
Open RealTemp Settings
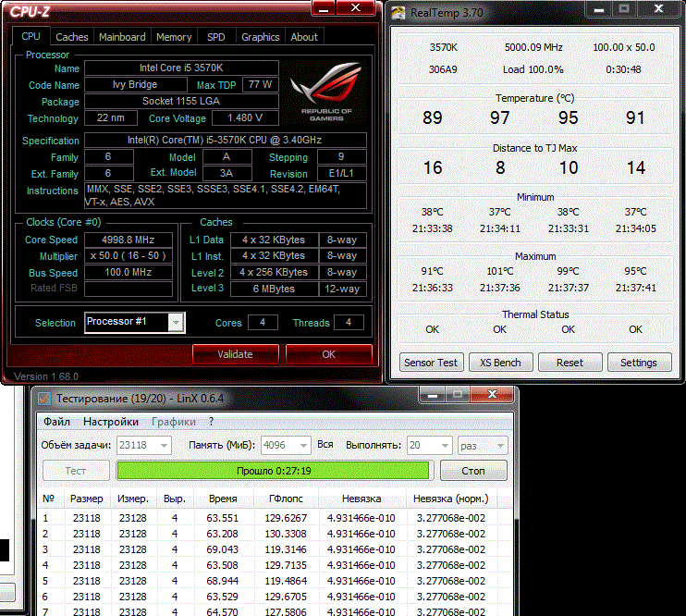click(639, 363)
